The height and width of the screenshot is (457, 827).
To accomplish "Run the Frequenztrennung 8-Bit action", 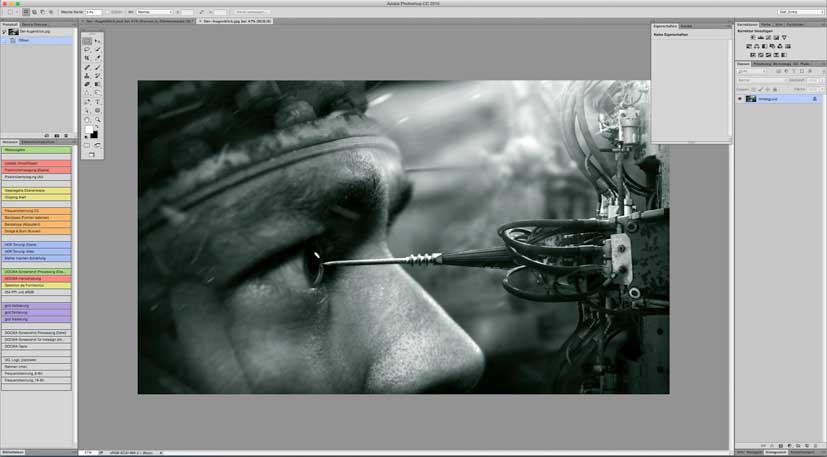I will click(36, 373).
